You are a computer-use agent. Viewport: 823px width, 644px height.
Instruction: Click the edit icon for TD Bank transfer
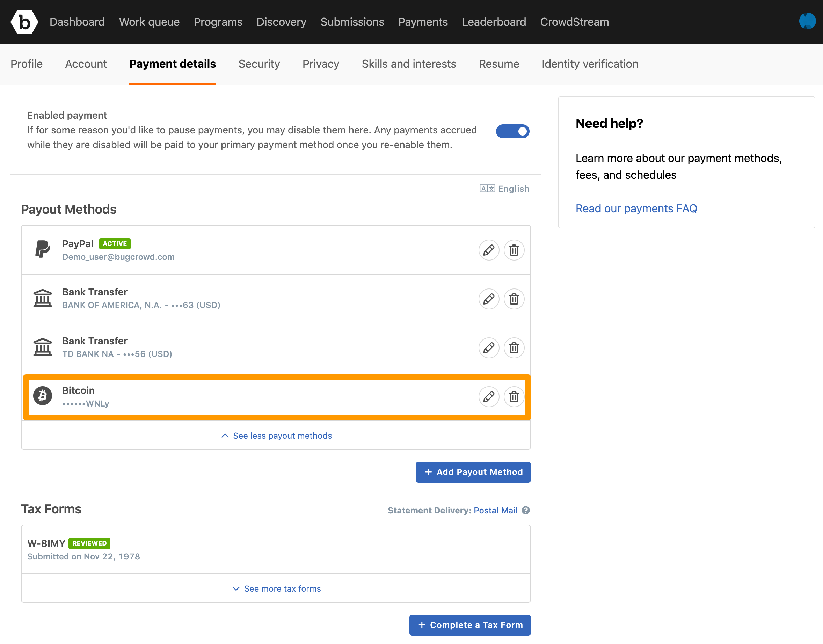click(x=488, y=347)
